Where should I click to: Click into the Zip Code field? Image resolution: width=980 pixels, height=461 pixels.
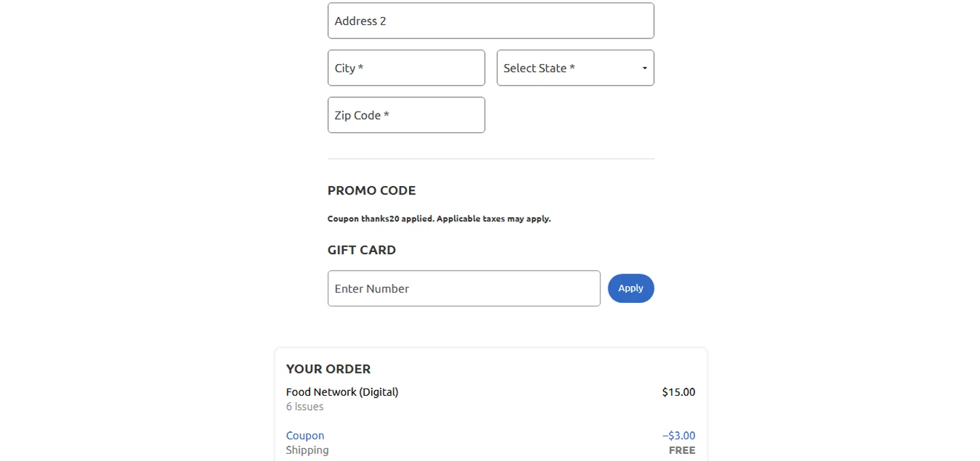(x=406, y=115)
